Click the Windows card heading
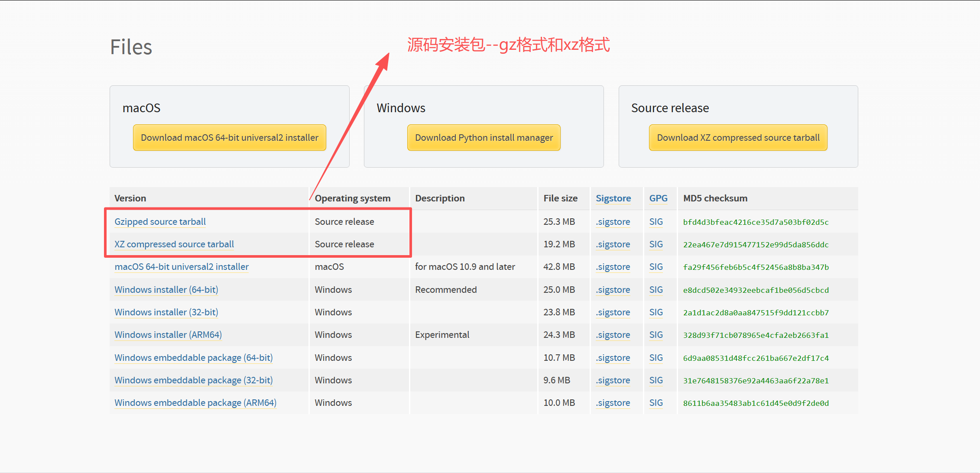 pyautogui.click(x=401, y=108)
